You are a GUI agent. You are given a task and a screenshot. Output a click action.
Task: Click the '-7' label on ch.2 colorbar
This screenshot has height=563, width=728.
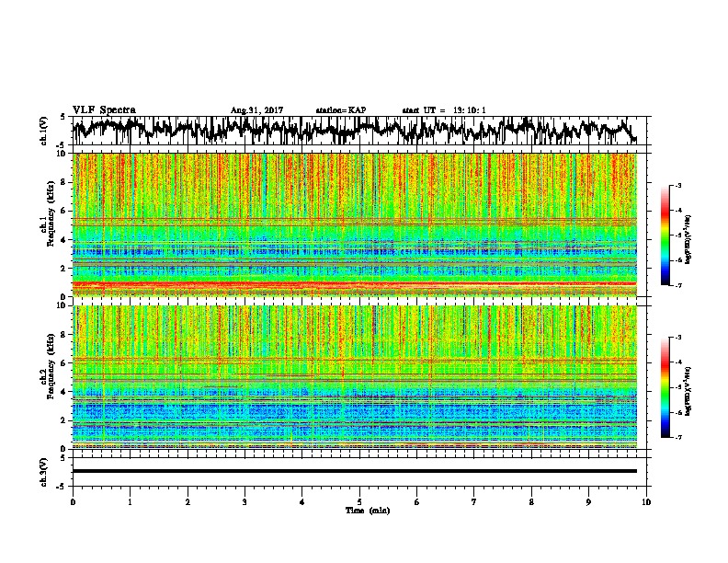click(678, 437)
